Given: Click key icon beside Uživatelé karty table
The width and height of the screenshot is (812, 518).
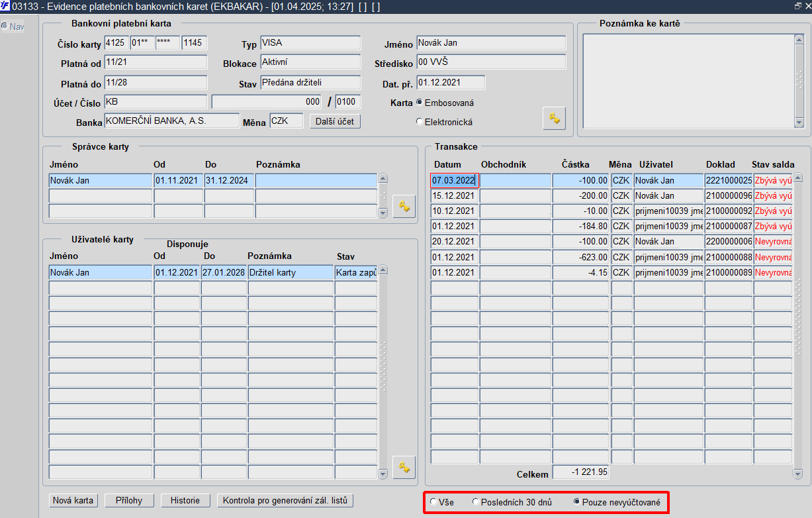Looking at the screenshot, I should 404,467.
